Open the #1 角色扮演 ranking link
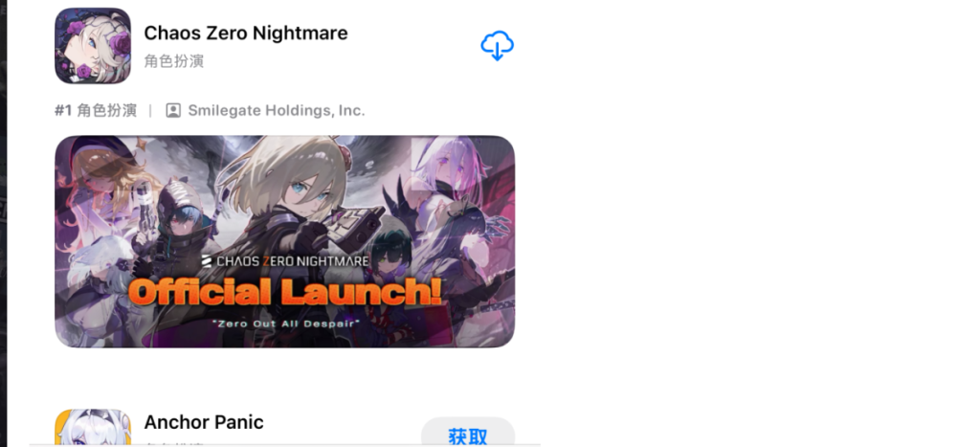The width and height of the screenshot is (980, 447). [x=96, y=111]
